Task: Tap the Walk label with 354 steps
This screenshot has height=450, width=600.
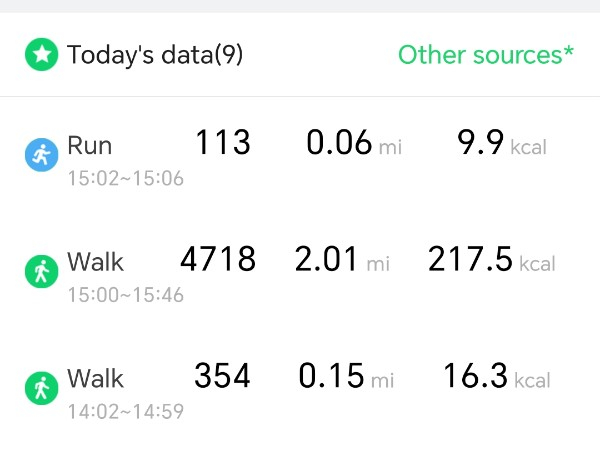Action: click(96, 378)
